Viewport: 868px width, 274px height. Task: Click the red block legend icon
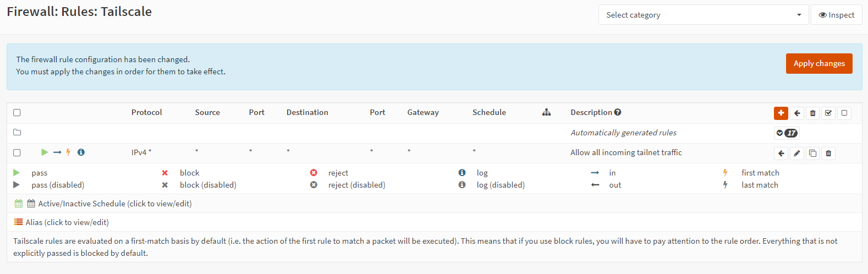tap(165, 173)
